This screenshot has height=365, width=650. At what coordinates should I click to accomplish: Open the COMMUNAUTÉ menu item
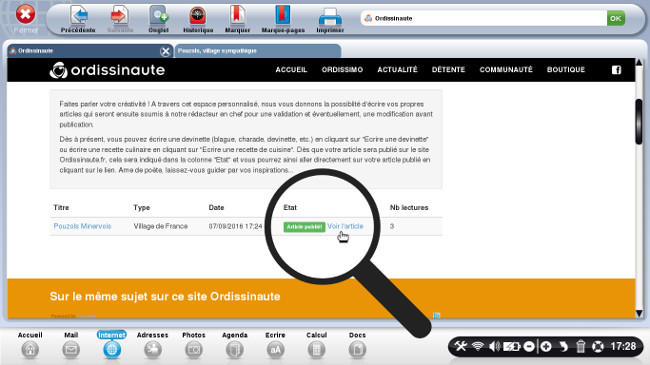point(506,70)
